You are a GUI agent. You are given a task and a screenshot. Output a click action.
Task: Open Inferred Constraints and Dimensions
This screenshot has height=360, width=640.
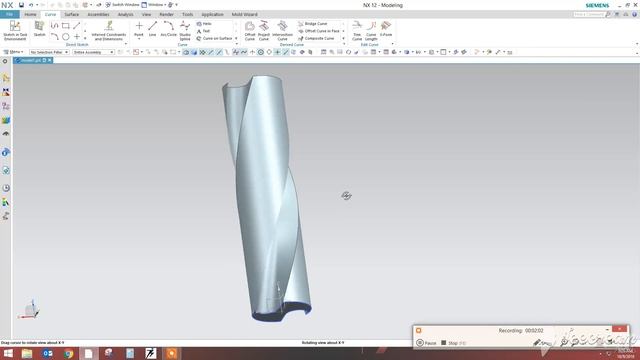109,31
